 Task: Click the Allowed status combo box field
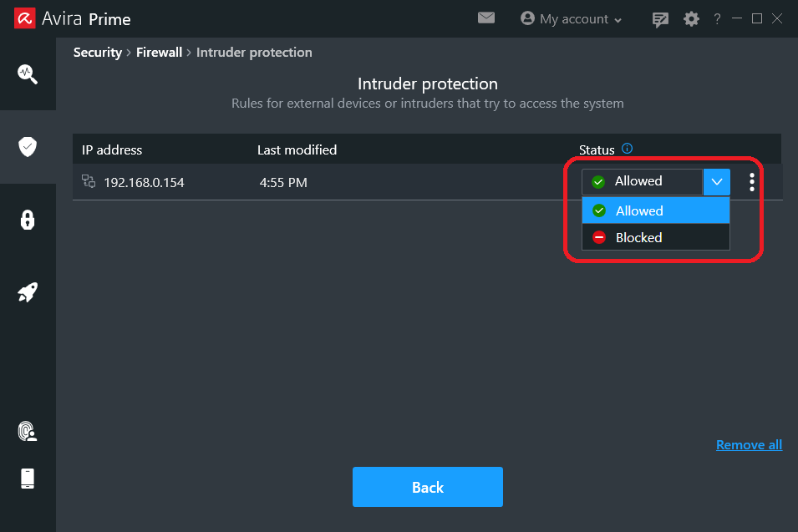click(x=642, y=182)
